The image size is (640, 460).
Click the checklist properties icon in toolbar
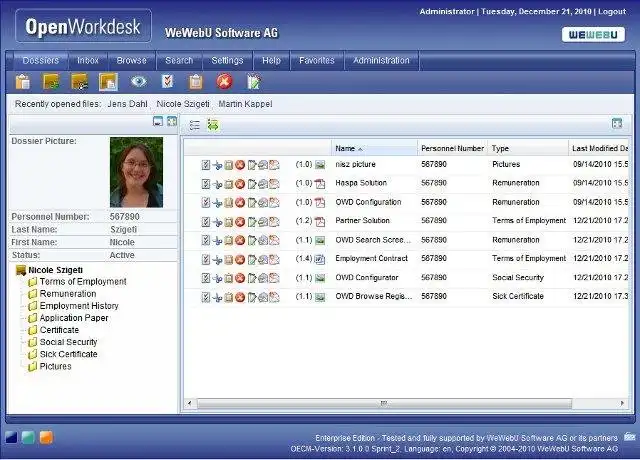167,82
